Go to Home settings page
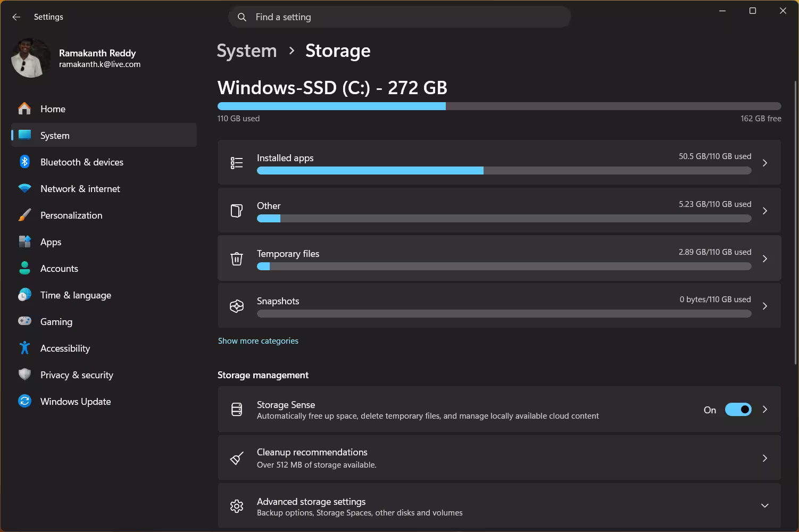Screen dimensions: 799x532 point(104,109)
